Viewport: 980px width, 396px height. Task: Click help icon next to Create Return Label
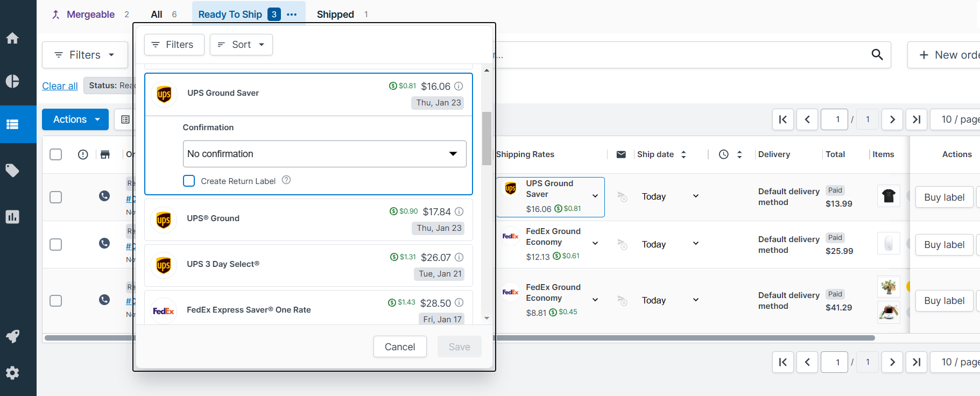click(x=286, y=180)
